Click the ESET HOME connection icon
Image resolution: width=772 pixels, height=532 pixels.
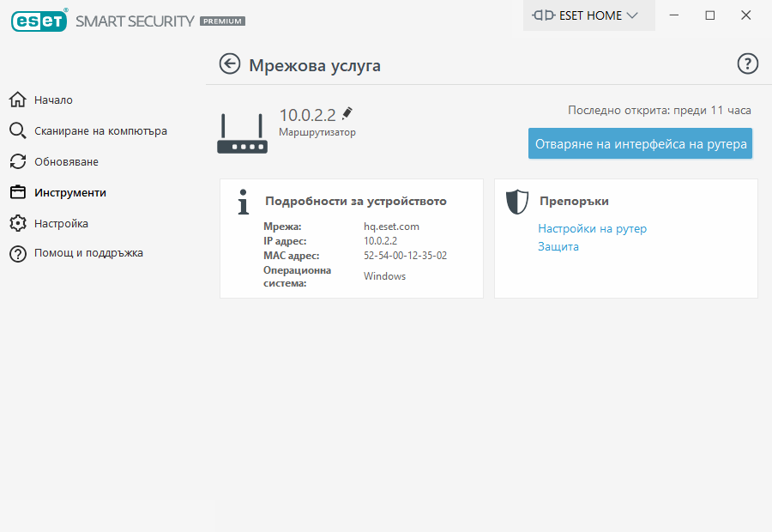click(x=544, y=15)
